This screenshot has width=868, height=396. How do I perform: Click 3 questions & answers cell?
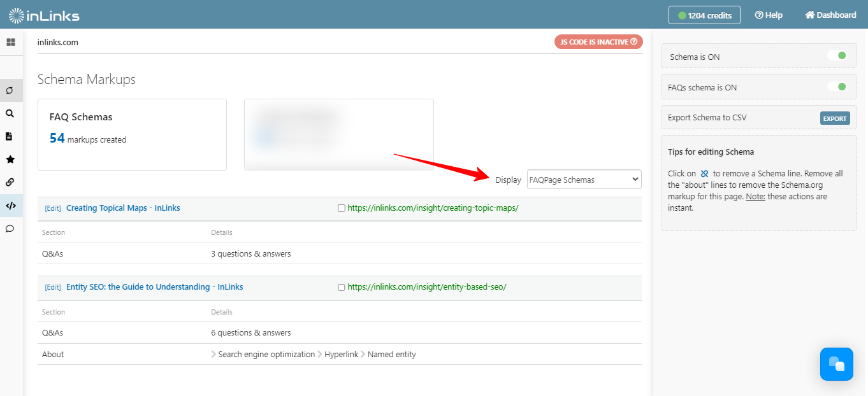click(251, 254)
